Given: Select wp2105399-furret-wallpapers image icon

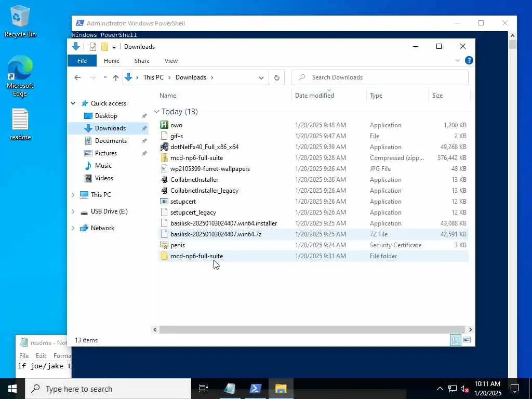Looking at the screenshot, I should (x=164, y=169).
